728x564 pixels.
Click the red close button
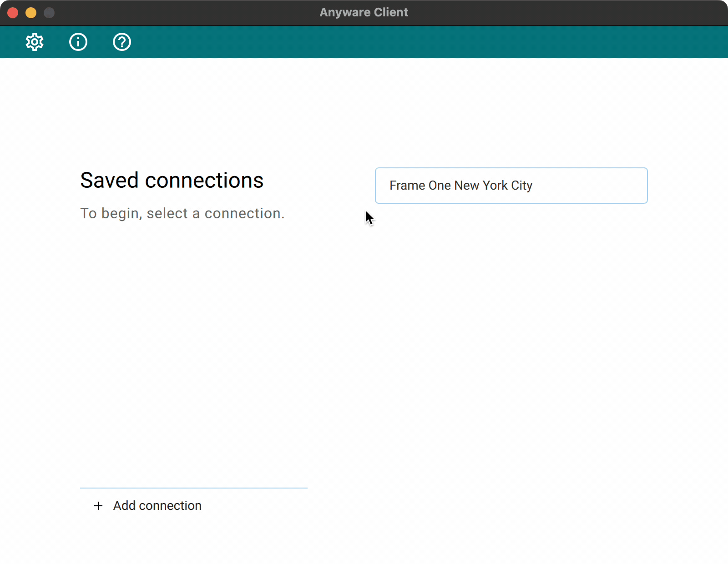click(13, 13)
